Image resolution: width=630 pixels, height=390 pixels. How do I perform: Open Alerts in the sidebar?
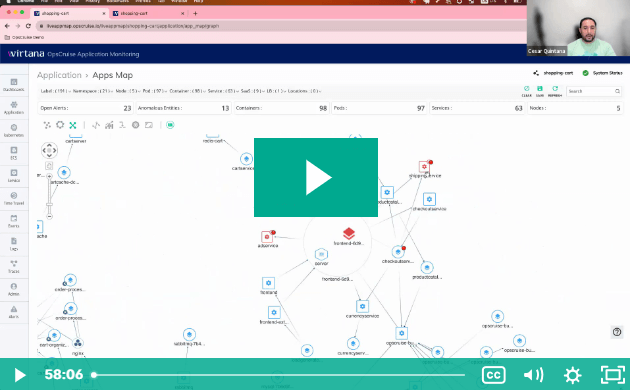(14, 312)
